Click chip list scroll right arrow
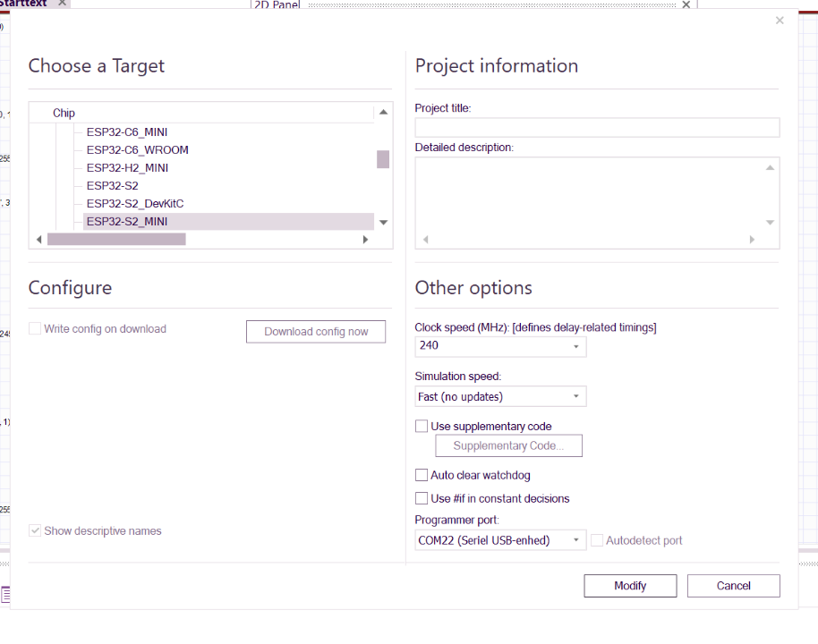The width and height of the screenshot is (818, 644). click(x=365, y=240)
